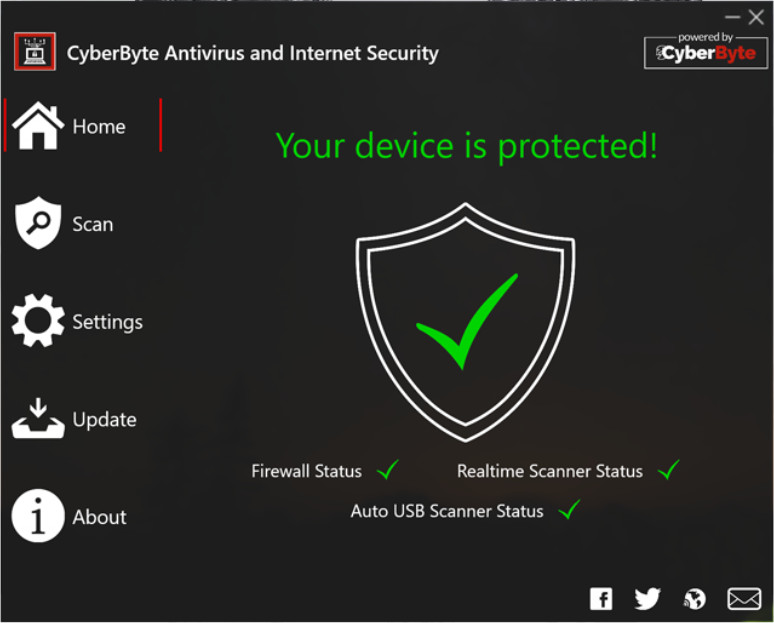Click the Home house icon
The image size is (774, 623).
click(x=38, y=126)
